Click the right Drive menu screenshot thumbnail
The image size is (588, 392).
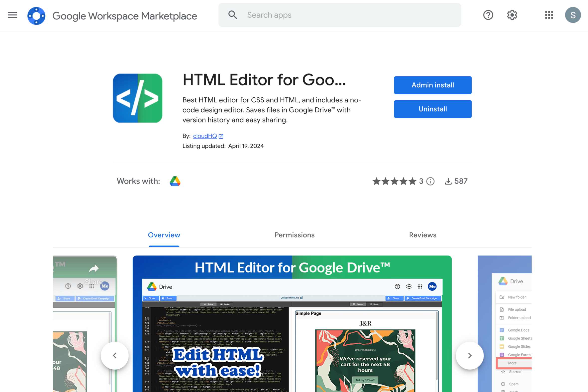tap(504, 324)
